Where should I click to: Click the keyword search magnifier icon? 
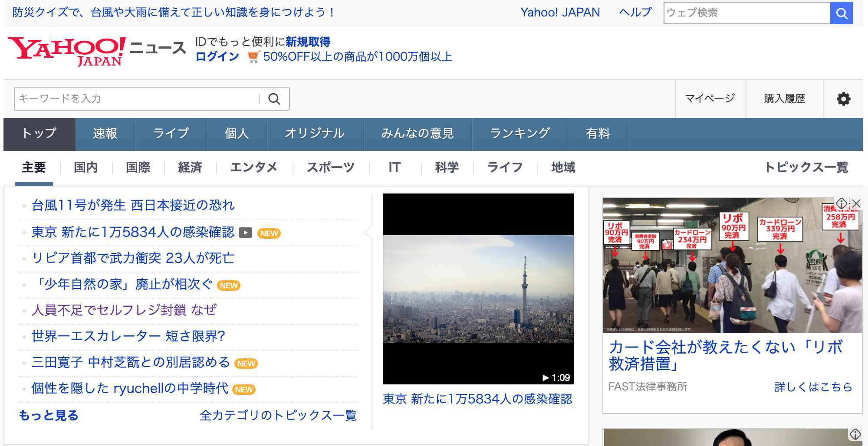pos(274,99)
